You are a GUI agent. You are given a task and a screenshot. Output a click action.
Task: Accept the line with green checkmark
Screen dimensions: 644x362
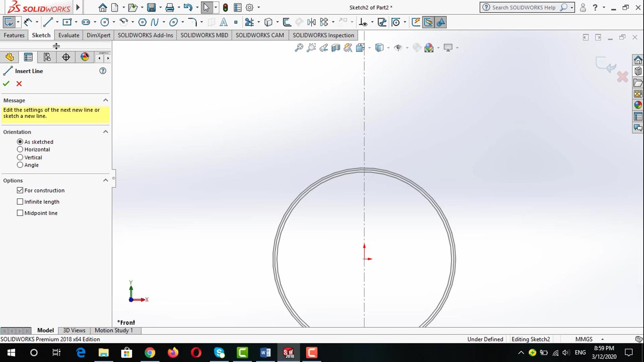6,84
